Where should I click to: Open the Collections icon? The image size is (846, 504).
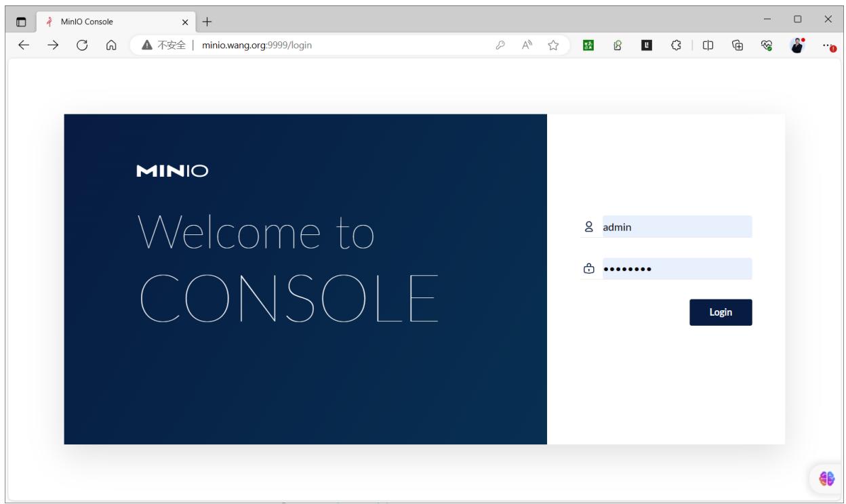click(x=737, y=45)
